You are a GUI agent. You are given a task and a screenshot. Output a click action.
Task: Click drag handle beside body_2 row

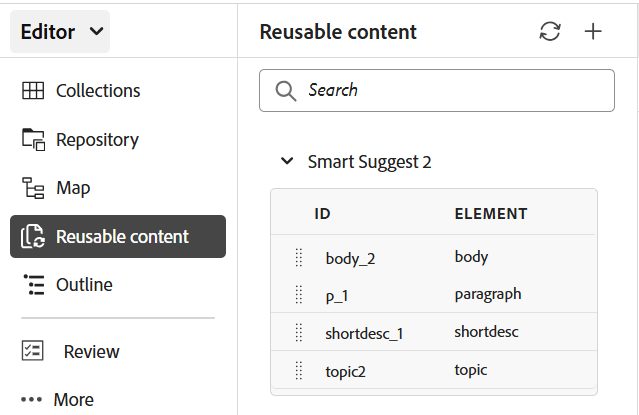[x=298, y=258]
